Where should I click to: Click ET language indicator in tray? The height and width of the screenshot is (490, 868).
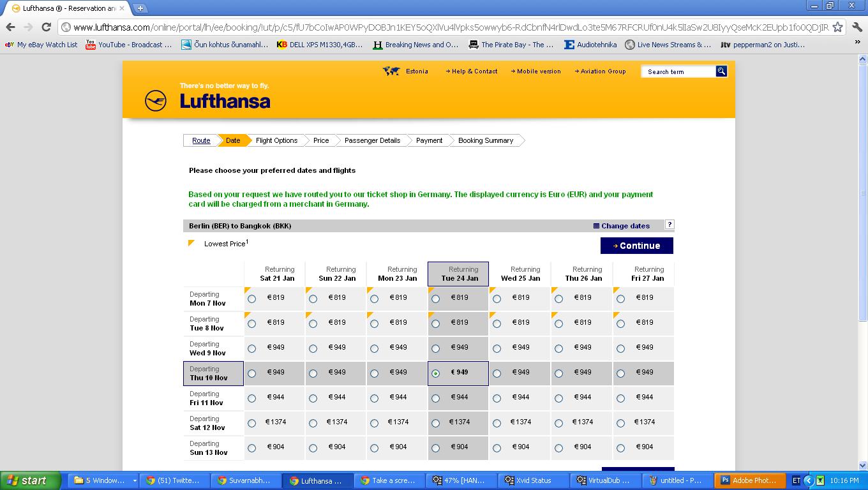(x=796, y=480)
